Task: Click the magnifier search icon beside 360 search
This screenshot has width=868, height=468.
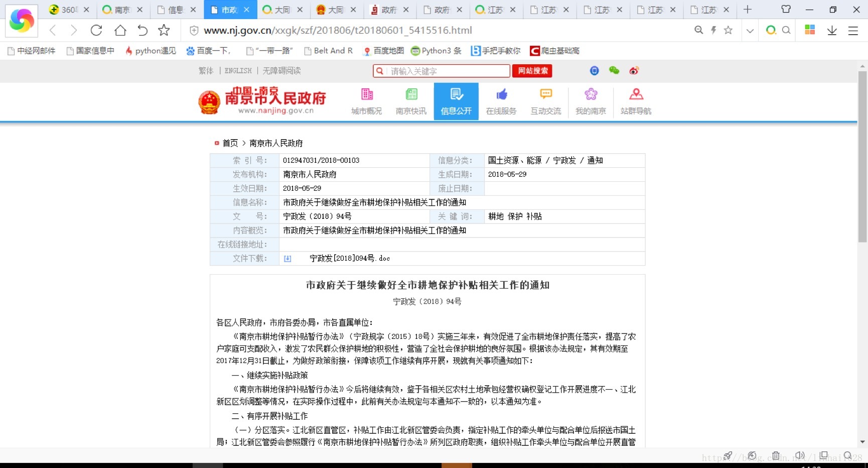Action: (x=786, y=30)
